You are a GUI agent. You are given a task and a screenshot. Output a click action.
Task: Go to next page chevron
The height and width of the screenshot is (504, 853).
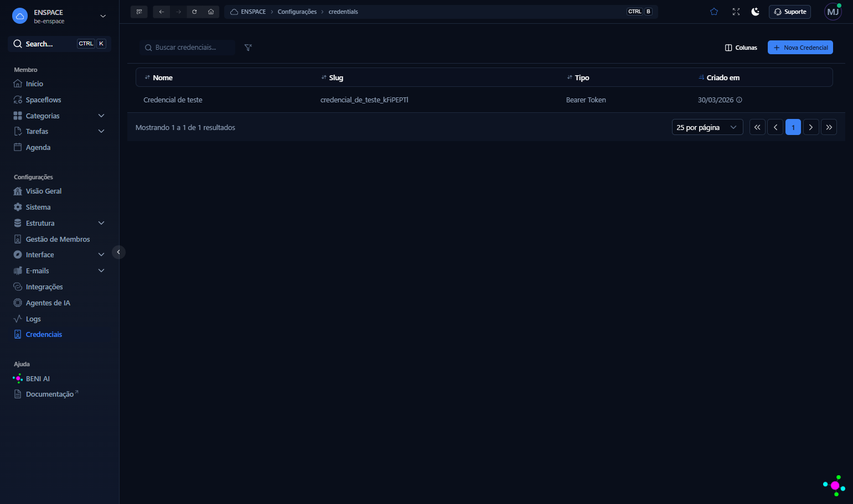click(x=811, y=127)
